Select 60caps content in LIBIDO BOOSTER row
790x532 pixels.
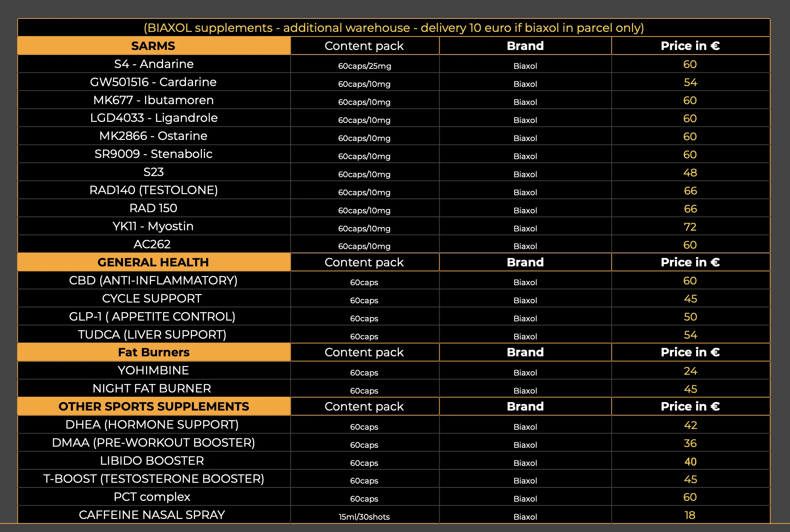tap(364, 463)
